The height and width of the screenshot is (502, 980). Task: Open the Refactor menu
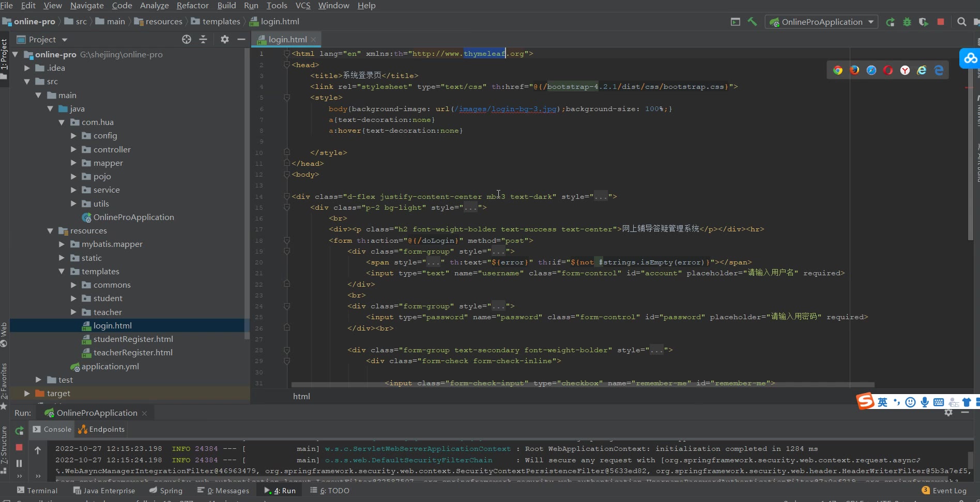[x=192, y=6]
